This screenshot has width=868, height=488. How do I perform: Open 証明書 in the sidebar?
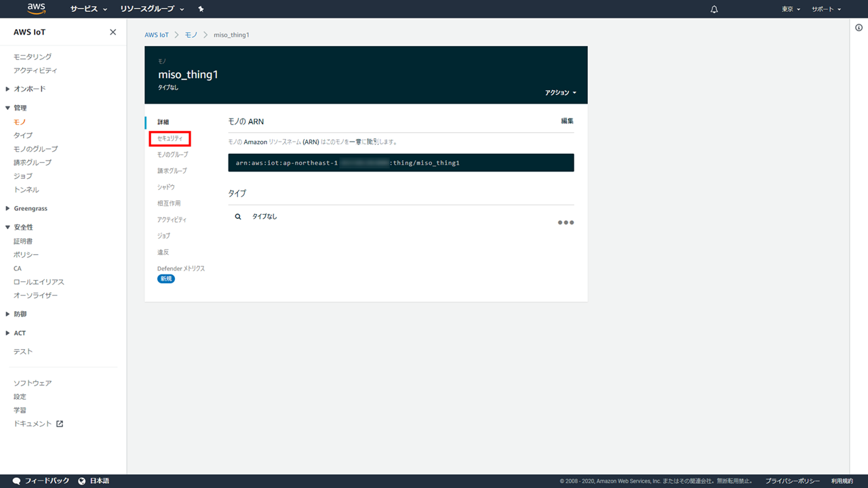tap(23, 241)
